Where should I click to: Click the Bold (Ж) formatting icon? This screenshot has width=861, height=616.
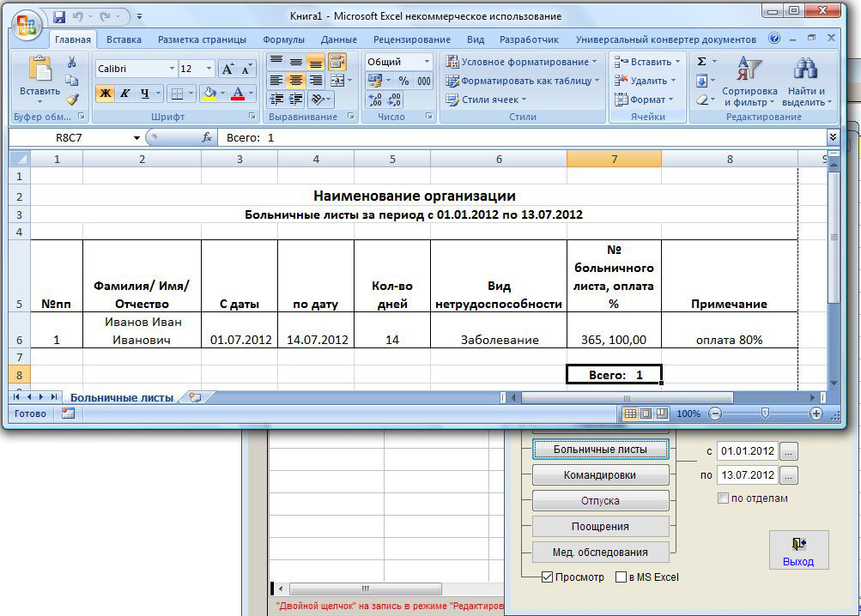105,94
